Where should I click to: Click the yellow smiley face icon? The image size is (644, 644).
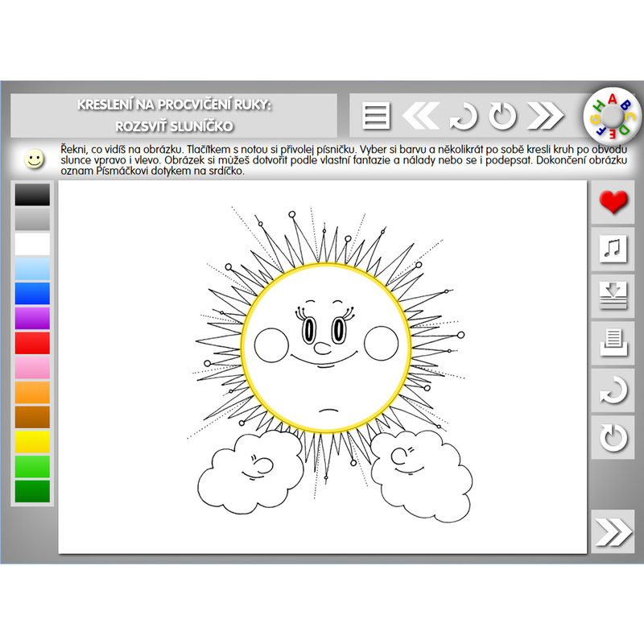[34, 159]
